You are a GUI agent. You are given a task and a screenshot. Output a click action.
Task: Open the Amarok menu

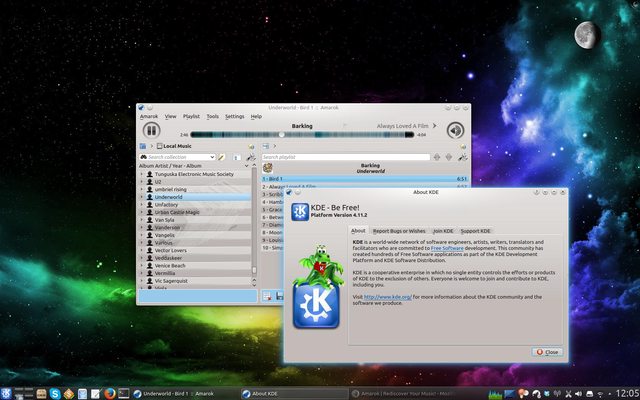149,116
